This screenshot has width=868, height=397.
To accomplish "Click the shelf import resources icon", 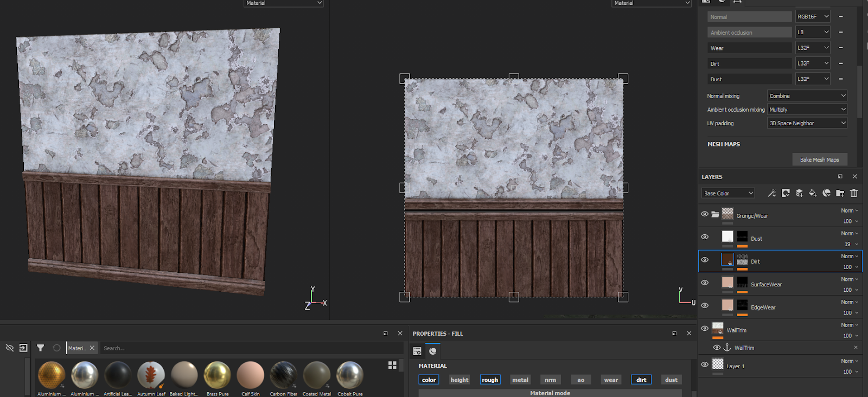I will pos(23,348).
